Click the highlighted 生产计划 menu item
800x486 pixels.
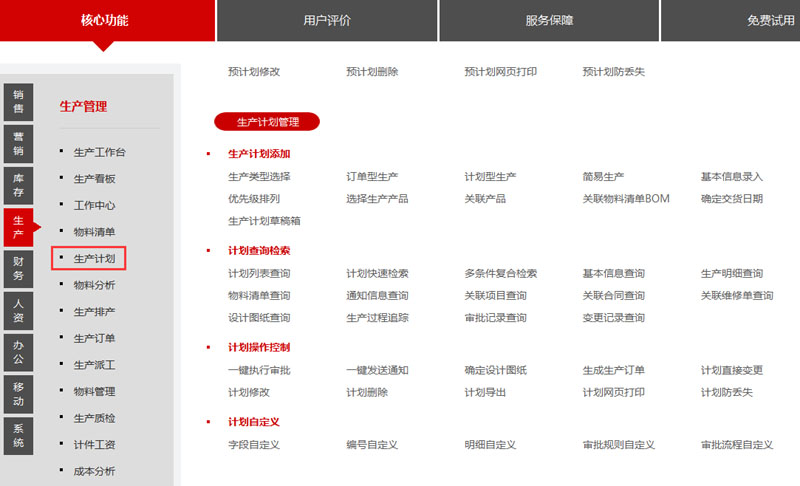(x=94, y=259)
